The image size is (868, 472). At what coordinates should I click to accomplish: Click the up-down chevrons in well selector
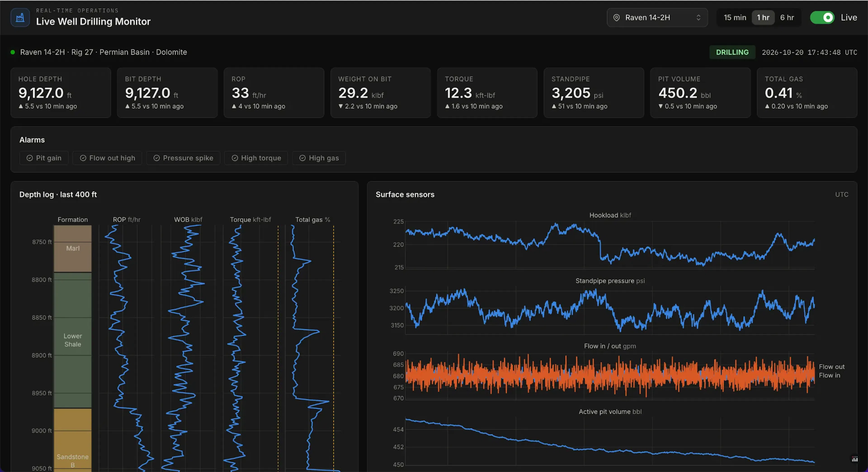pyautogui.click(x=698, y=18)
